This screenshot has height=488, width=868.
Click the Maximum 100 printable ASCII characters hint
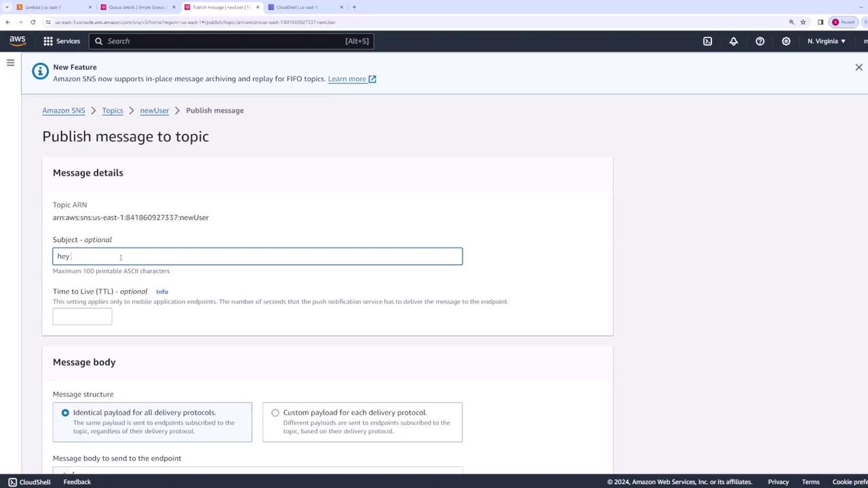coord(111,271)
